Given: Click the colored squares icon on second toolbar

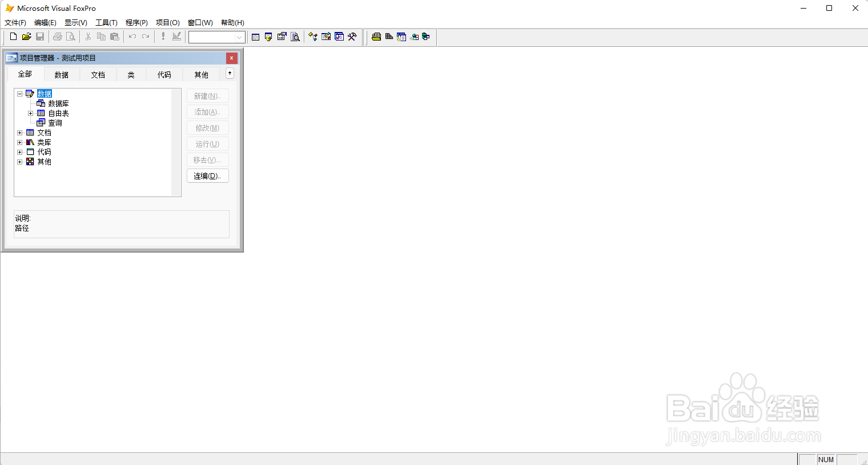Looking at the screenshot, I should coord(415,37).
